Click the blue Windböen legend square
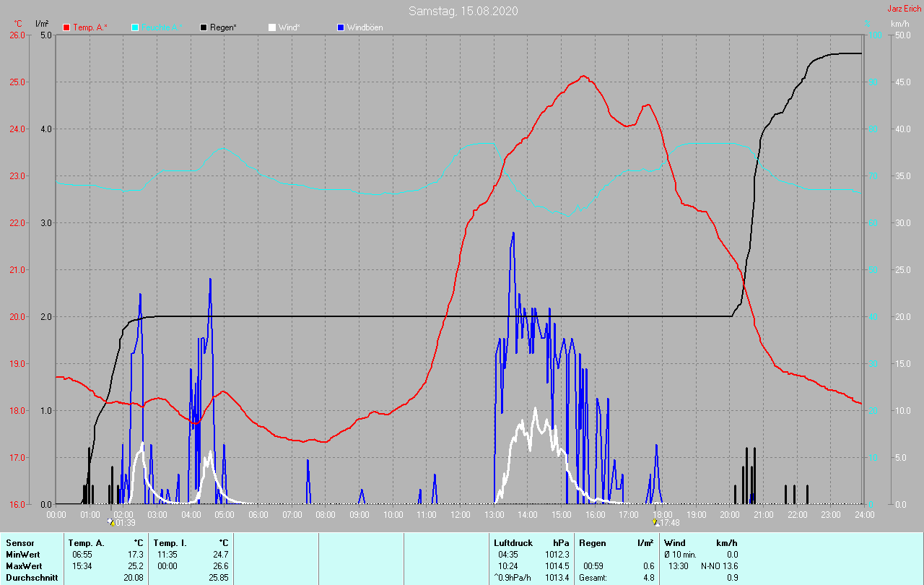Screen dimensions: 924x585 [x=341, y=27]
